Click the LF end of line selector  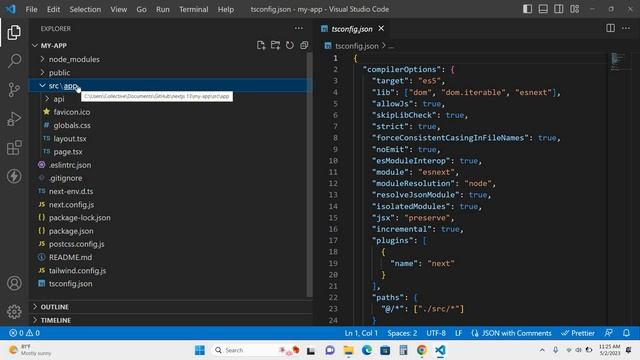458,333
